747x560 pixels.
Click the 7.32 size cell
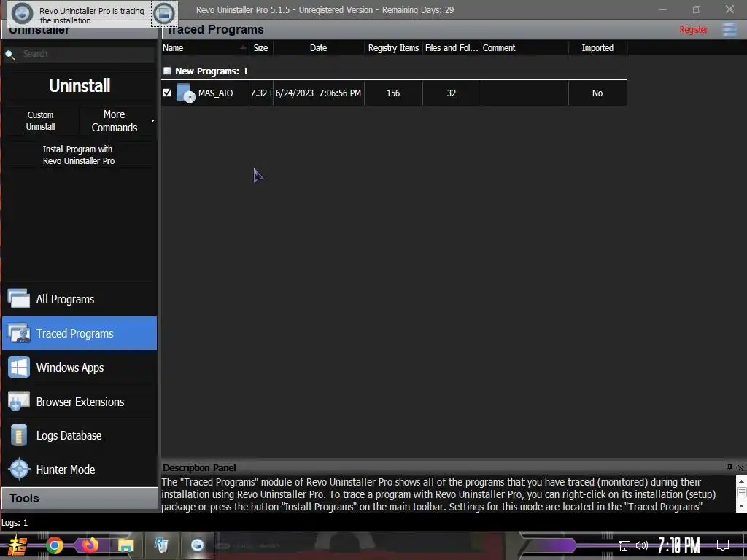pyautogui.click(x=261, y=93)
